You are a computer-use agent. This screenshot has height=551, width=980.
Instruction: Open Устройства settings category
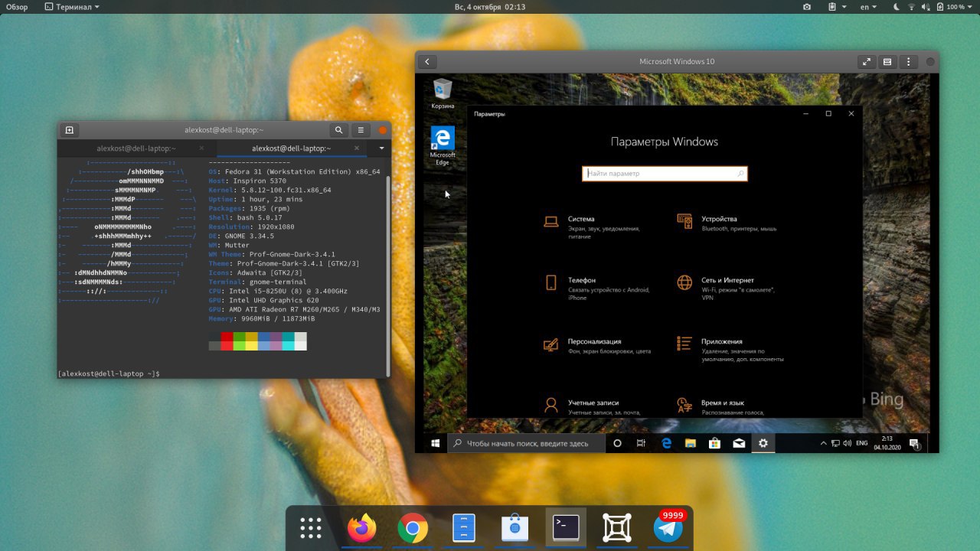point(727,223)
